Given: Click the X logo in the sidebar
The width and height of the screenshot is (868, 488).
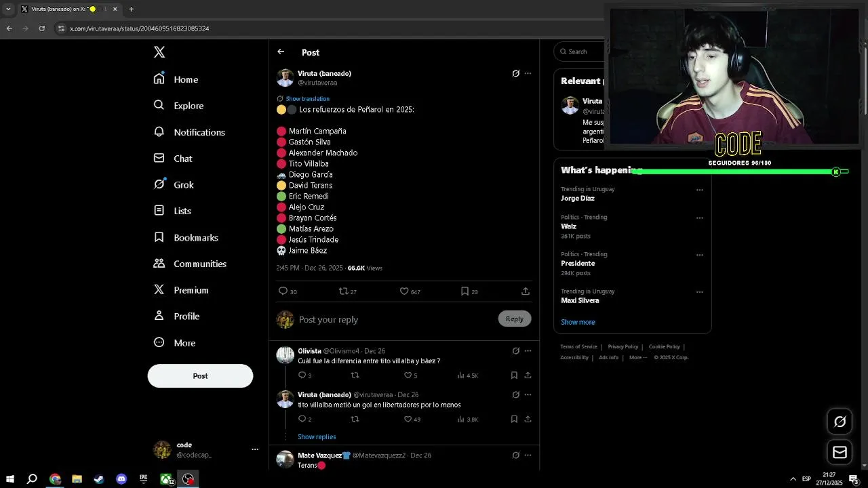Looking at the screenshot, I should [159, 52].
